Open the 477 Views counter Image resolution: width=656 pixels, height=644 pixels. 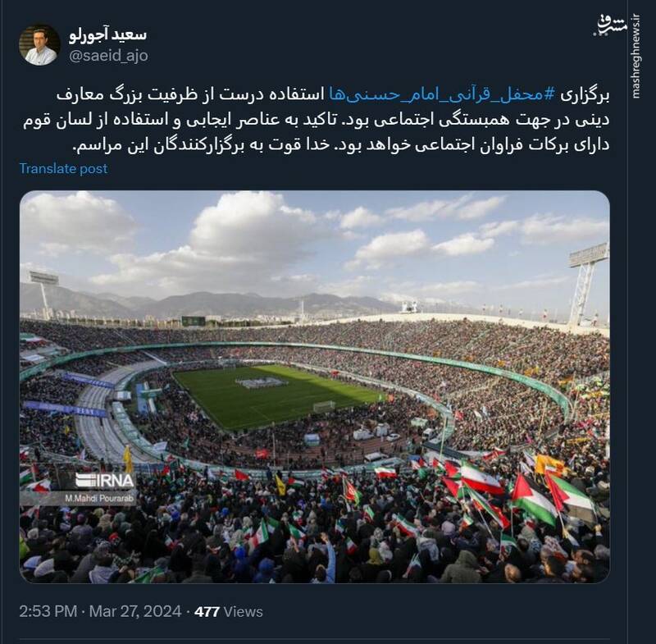[229, 612]
